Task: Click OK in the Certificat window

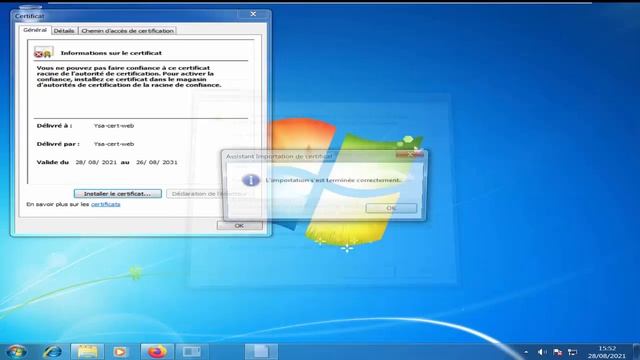Action: [240, 225]
